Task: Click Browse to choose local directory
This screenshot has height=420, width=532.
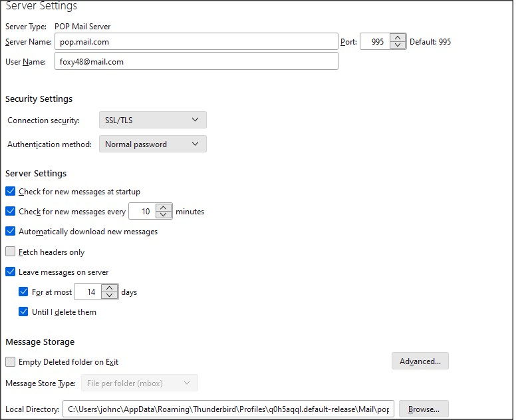Action: point(424,409)
